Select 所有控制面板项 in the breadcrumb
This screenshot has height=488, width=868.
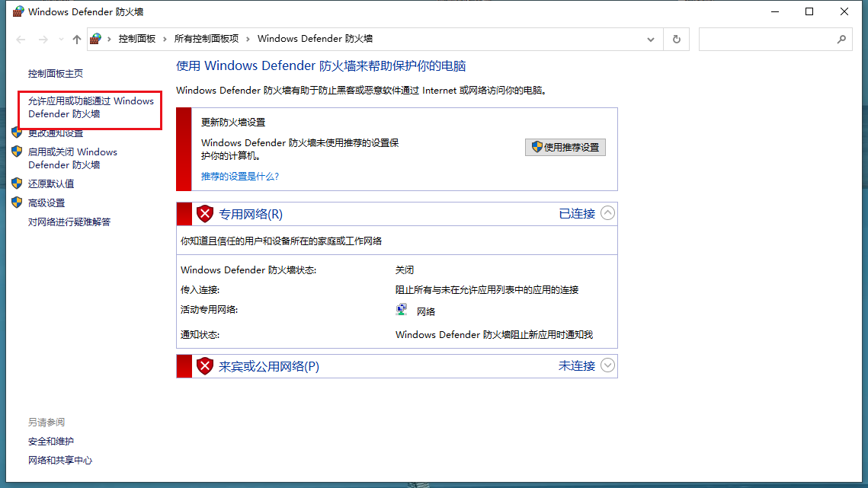pyautogui.click(x=207, y=39)
